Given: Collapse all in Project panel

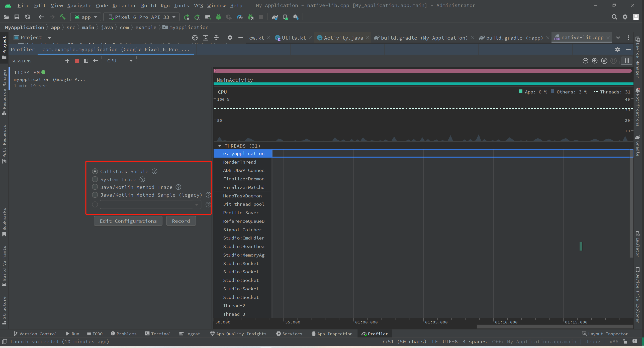Looking at the screenshot, I should (216, 38).
